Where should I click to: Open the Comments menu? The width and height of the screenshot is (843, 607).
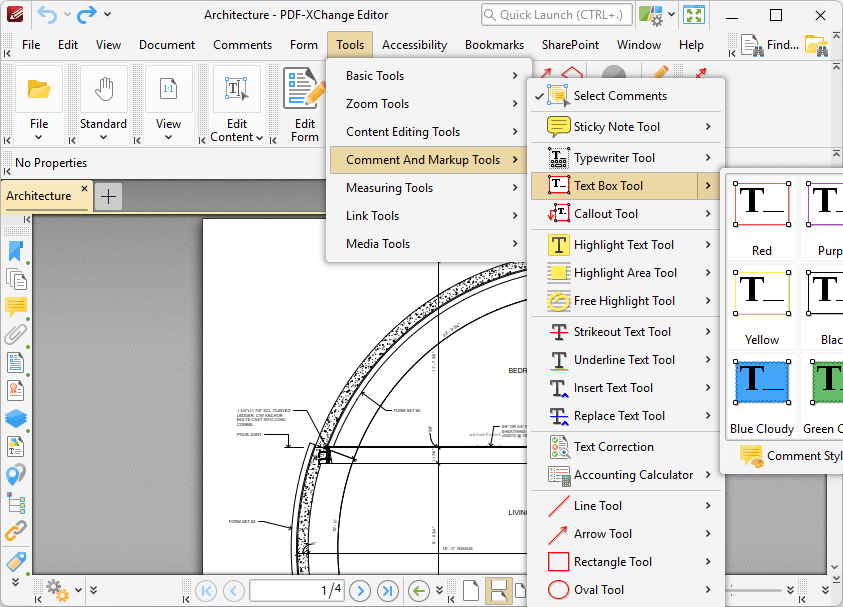click(242, 45)
